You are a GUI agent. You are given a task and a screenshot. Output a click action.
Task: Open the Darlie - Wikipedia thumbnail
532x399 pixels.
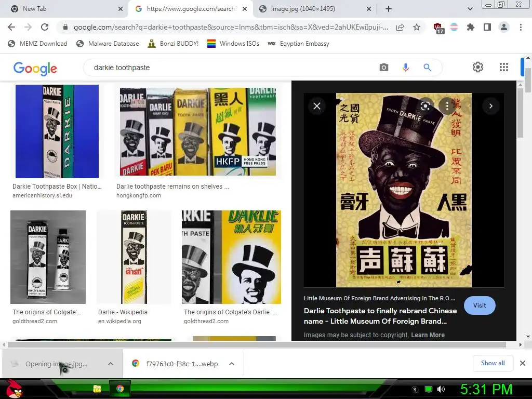click(134, 257)
